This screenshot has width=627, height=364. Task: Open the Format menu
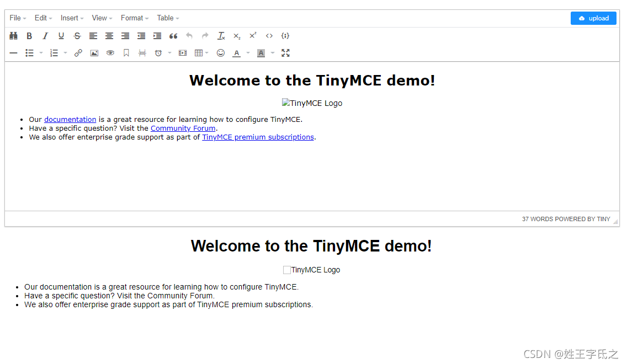tap(135, 18)
